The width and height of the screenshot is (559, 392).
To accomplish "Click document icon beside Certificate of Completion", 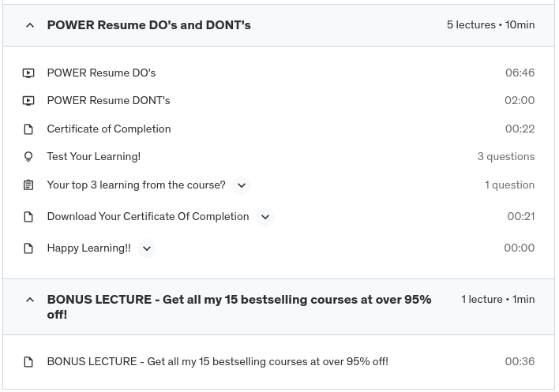I will point(28,129).
